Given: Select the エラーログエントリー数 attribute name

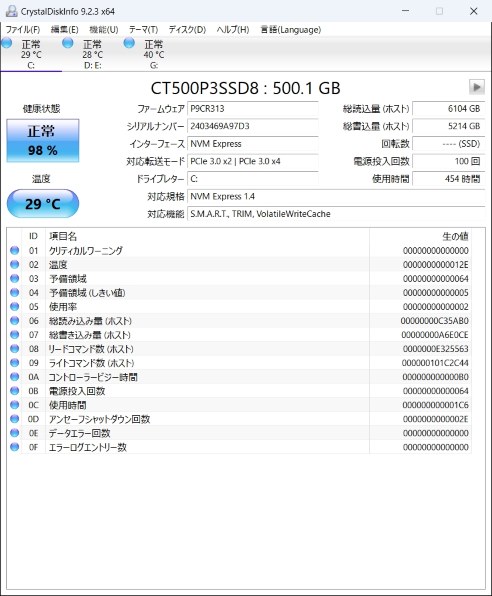Looking at the screenshot, I should pyautogui.click(x=88, y=447).
